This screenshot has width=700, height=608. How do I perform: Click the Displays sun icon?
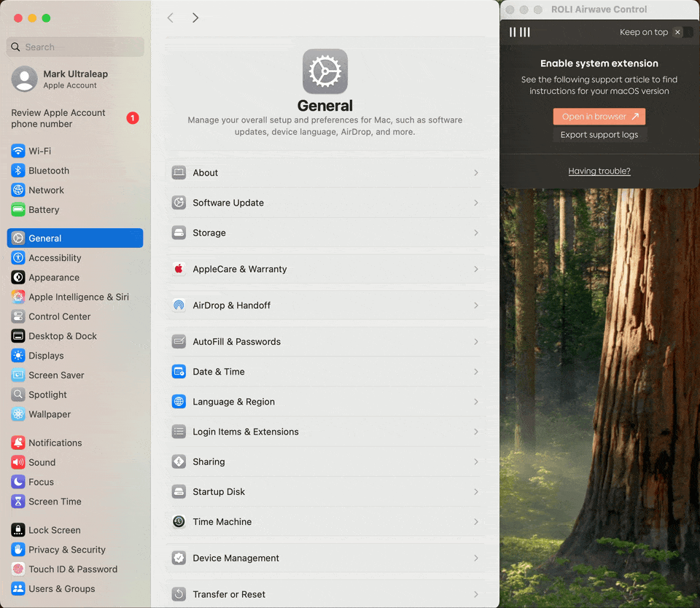click(x=17, y=356)
